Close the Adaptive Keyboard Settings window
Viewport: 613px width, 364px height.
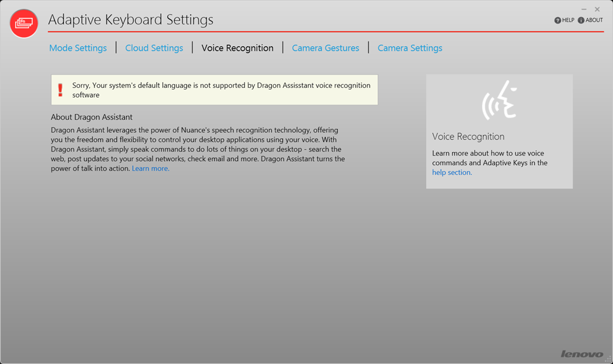tap(597, 10)
